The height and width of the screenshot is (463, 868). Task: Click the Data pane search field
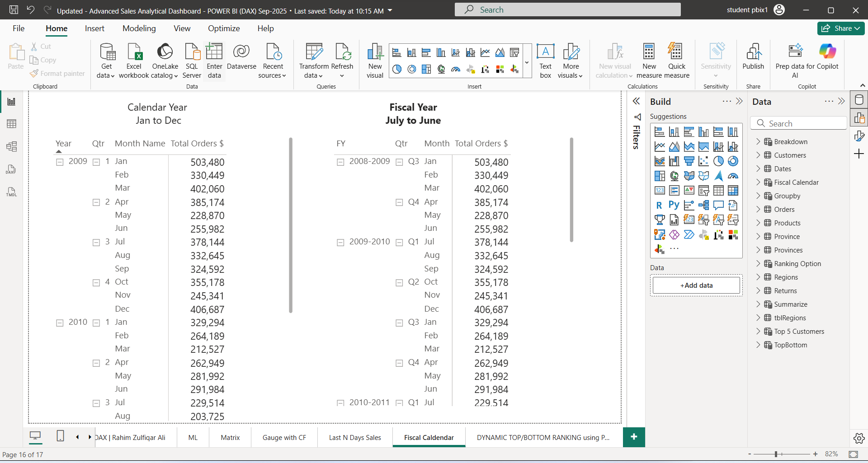point(798,123)
